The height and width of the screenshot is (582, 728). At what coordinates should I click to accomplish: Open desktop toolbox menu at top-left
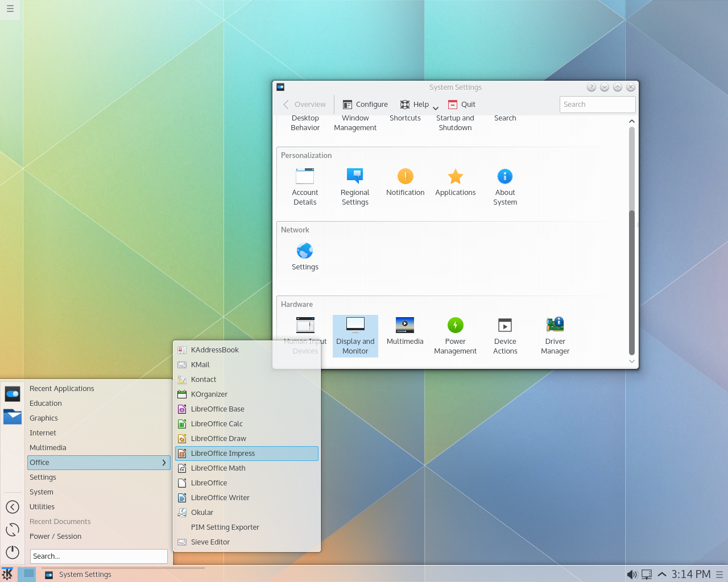pyautogui.click(x=10, y=9)
